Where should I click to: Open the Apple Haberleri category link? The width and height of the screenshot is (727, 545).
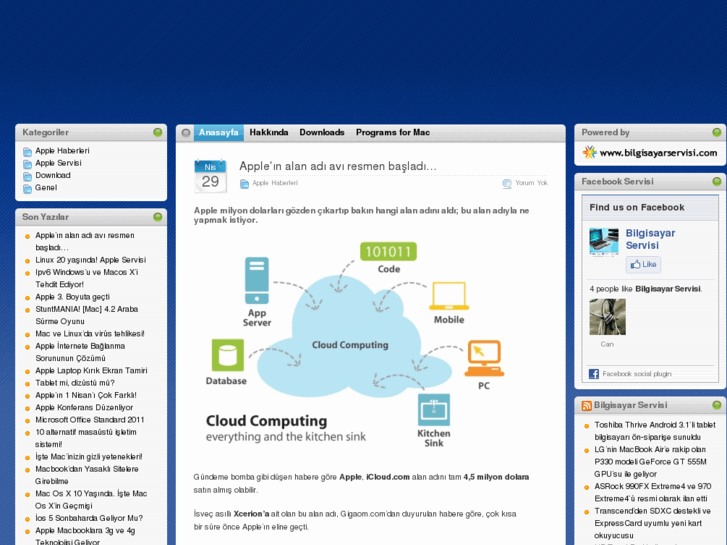click(62, 151)
